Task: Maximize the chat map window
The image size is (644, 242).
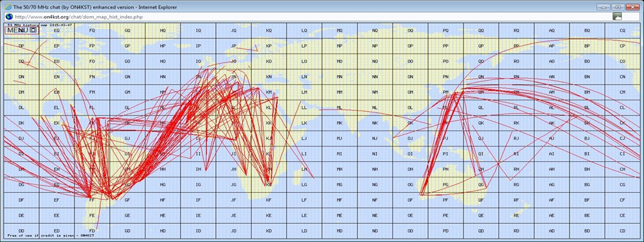Action: click(x=617, y=7)
